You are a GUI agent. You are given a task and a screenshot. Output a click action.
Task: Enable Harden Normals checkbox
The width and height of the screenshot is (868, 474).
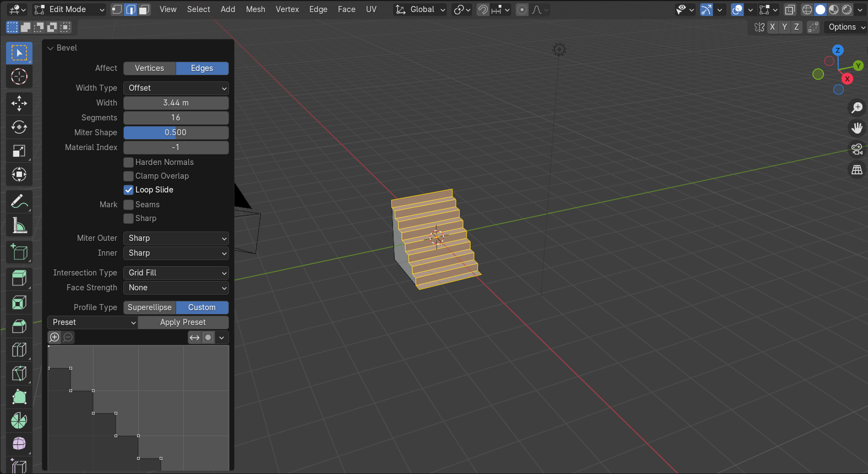point(129,162)
